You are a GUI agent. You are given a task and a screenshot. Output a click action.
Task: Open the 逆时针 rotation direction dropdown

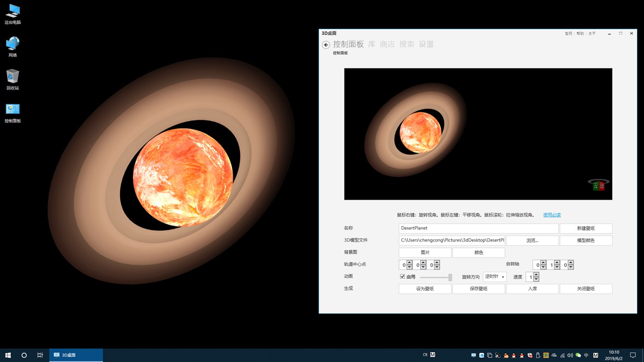pos(494,276)
